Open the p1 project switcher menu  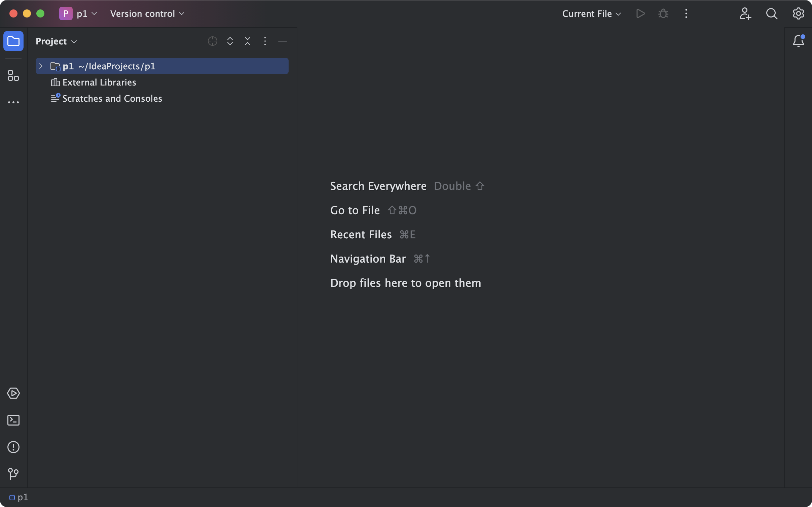78,14
